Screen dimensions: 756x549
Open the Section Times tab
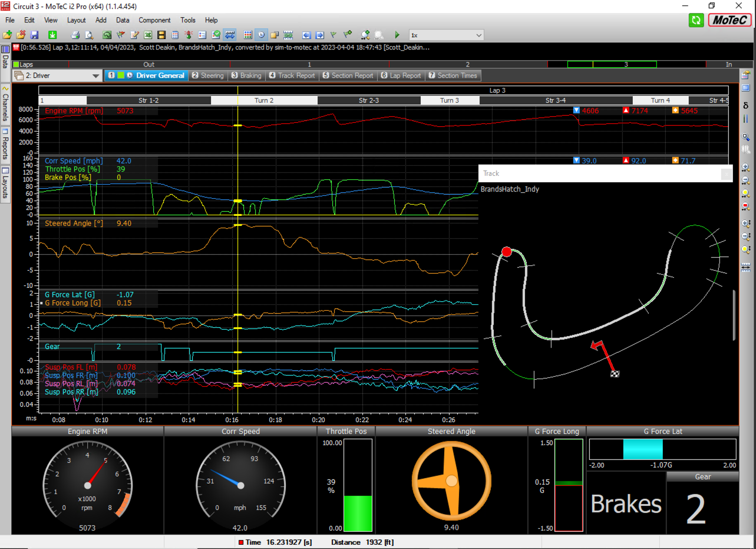coord(453,75)
